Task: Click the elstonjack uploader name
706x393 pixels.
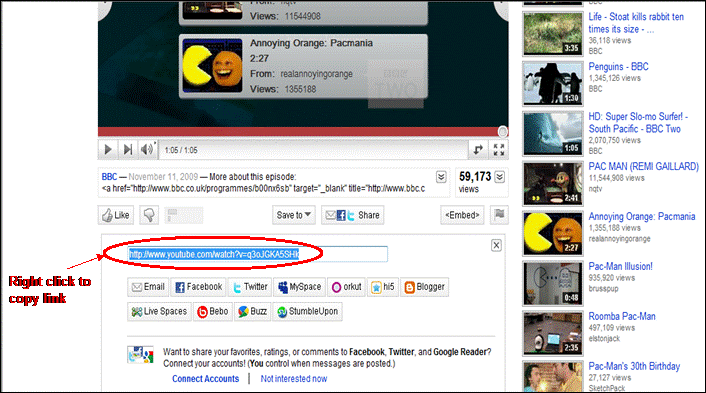Action: 604,339
